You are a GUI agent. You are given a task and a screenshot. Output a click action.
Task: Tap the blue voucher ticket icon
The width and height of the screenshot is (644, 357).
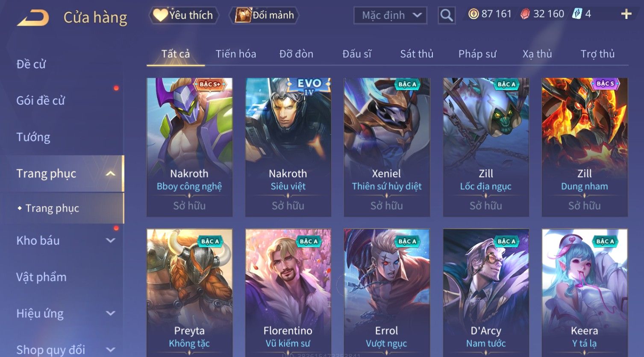577,14
